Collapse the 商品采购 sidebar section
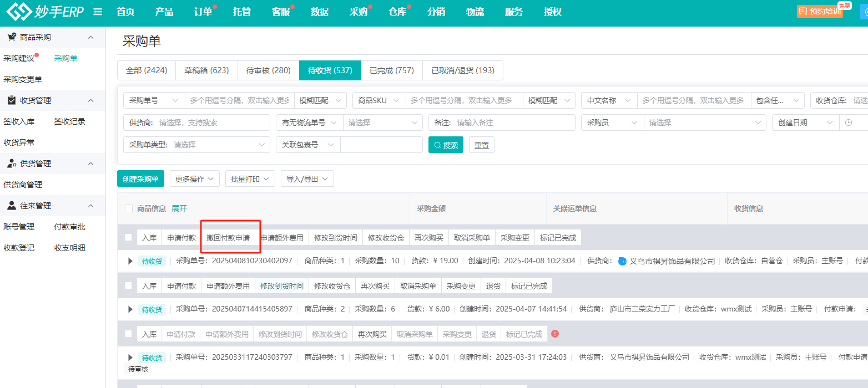This screenshot has width=868, height=388. [x=91, y=37]
